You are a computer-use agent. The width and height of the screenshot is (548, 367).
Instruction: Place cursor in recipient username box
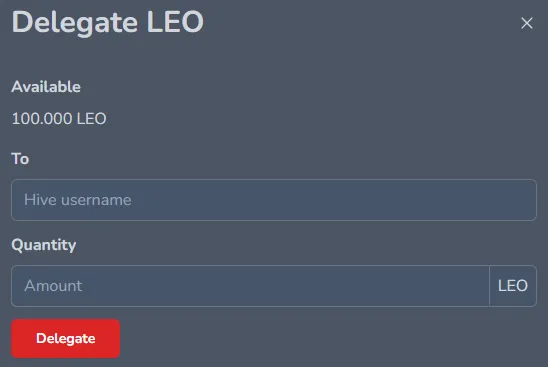[x=274, y=200]
